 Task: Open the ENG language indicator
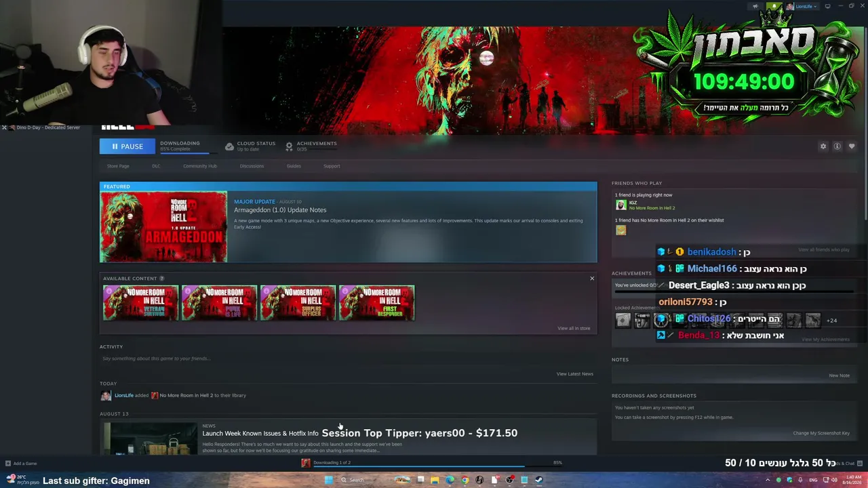813,480
